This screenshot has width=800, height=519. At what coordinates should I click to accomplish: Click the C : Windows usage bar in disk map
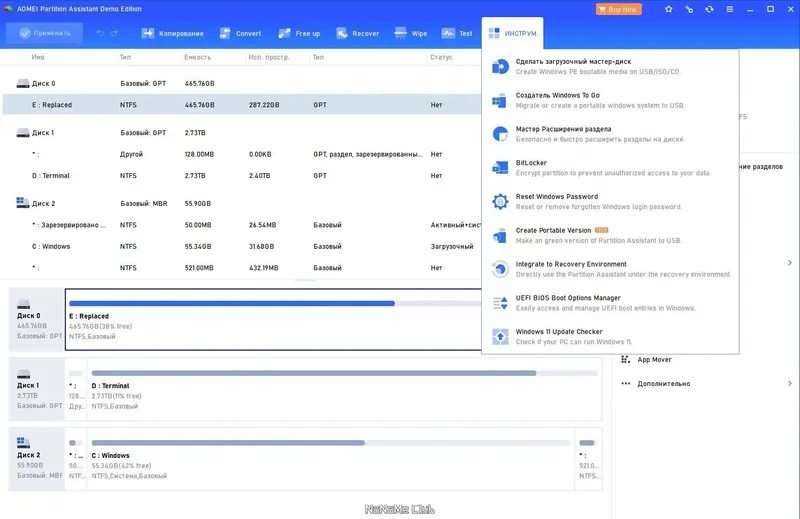point(331,442)
